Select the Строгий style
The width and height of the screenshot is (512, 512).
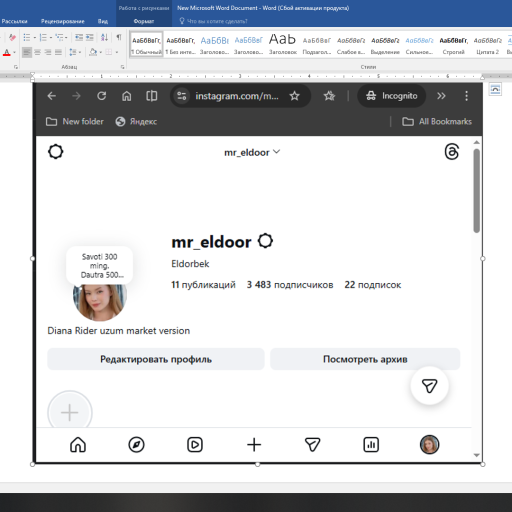point(453,45)
